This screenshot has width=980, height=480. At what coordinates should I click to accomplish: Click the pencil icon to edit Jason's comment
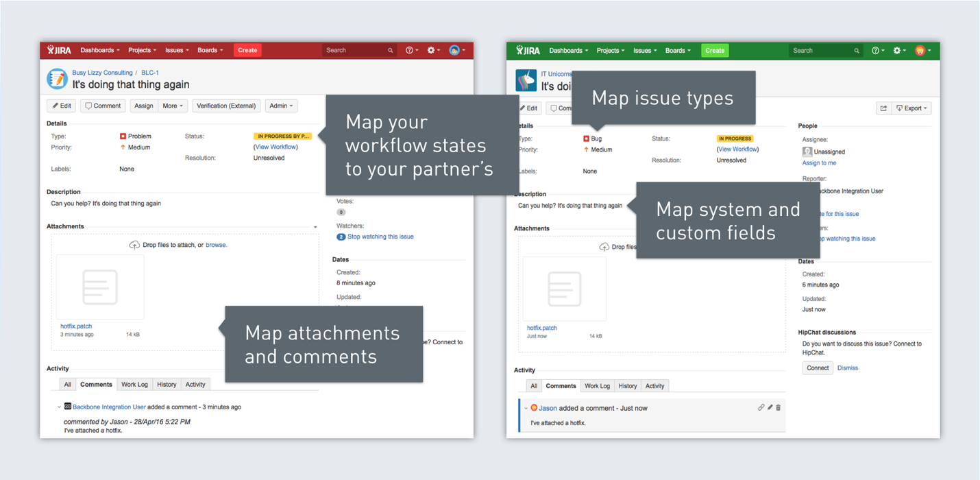pyautogui.click(x=770, y=407)
